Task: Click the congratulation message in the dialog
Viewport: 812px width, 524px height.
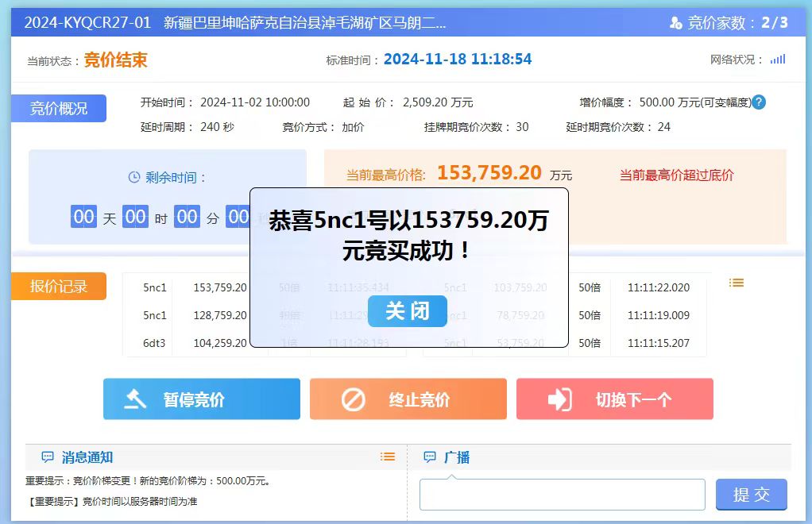Action: click(408, 235)
